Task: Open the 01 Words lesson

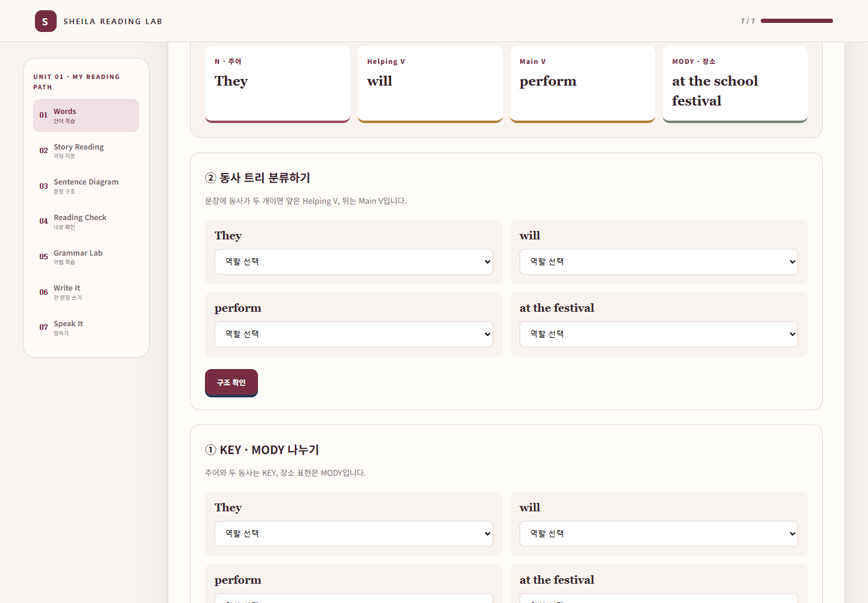Action: click(86, 115)
